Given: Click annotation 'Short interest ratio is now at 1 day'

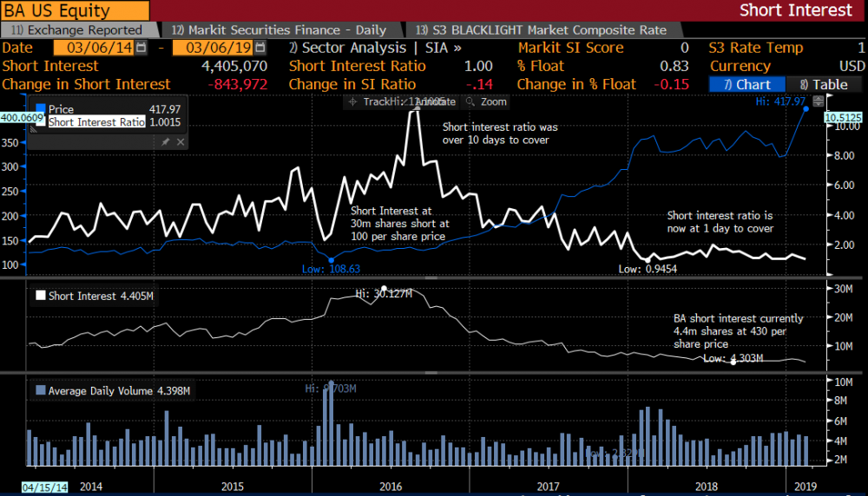Looking at the screenshot, I should 720,222.
